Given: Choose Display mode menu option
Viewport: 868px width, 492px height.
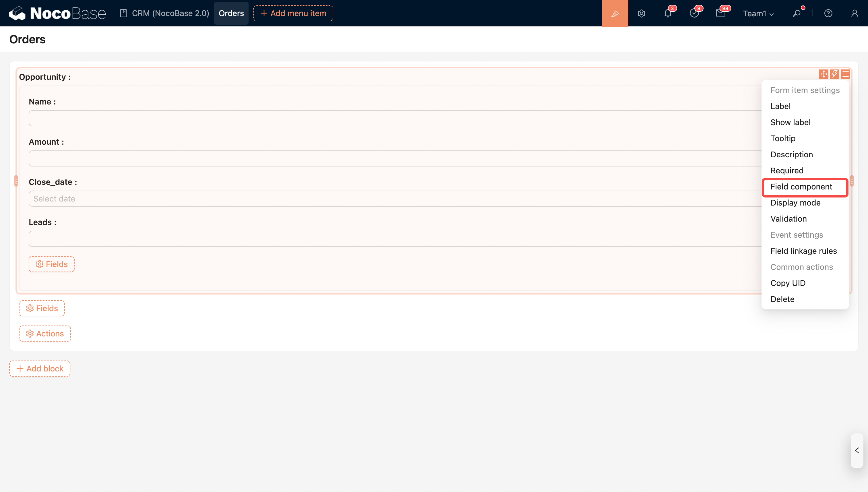Looking at the screenshot, I should tap(795, 203).
